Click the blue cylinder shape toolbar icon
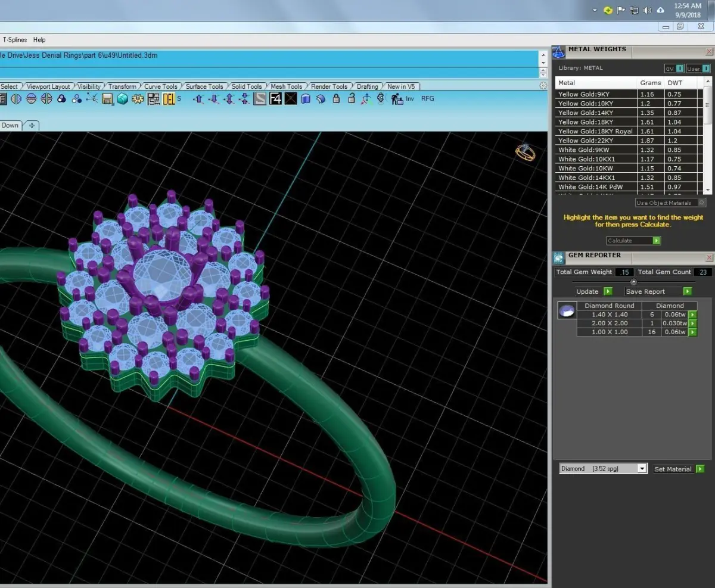This screenshot has height=588, width=715. point(306,99)
